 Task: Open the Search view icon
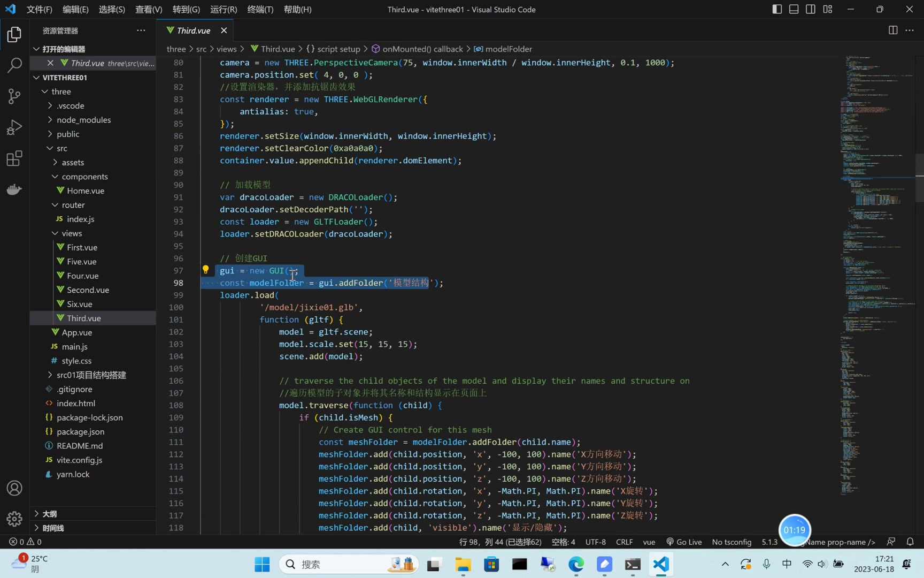click(13, 65)
